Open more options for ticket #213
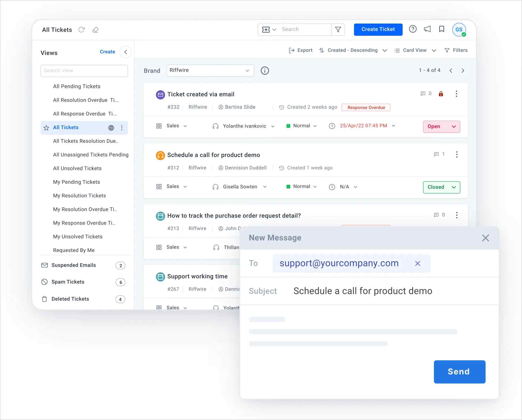The width and height of the screenshot is (522, 420). (457, 215)
